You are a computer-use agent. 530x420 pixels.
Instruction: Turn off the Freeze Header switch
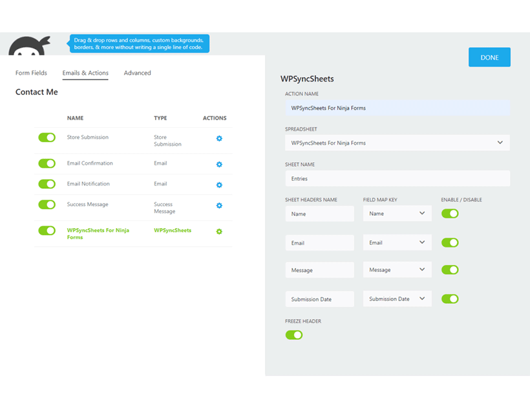293,335
